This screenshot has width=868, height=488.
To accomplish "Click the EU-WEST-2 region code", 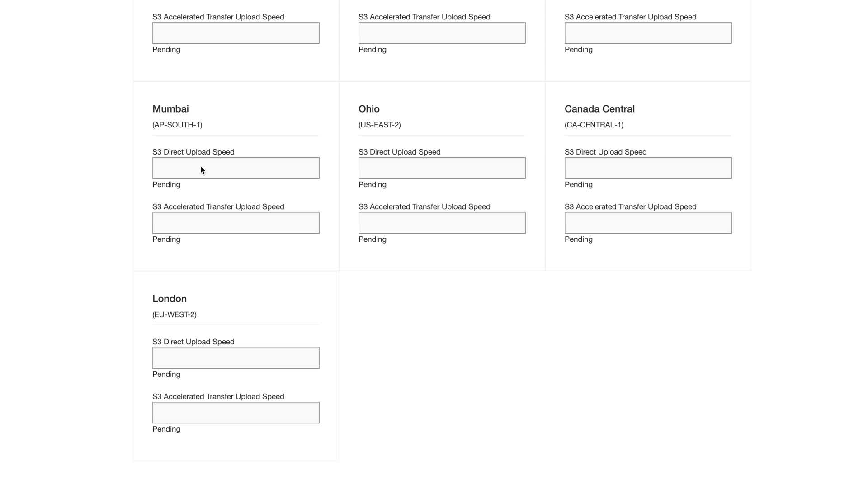I will [175, 314].
